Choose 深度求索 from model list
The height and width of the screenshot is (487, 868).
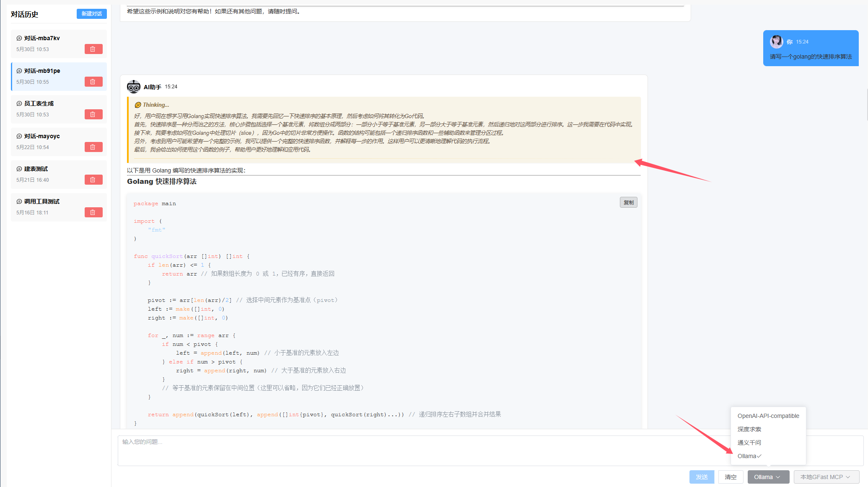[x=749, y=429]
